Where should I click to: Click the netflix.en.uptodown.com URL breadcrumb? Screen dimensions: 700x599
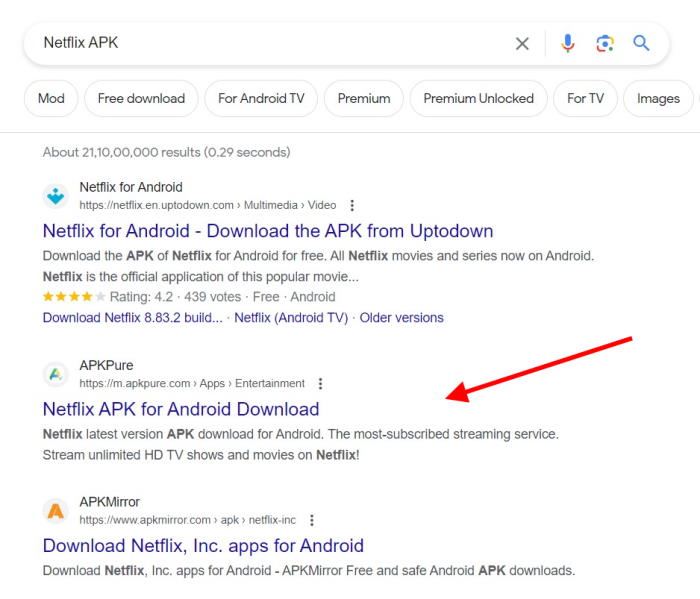point(208,205)
